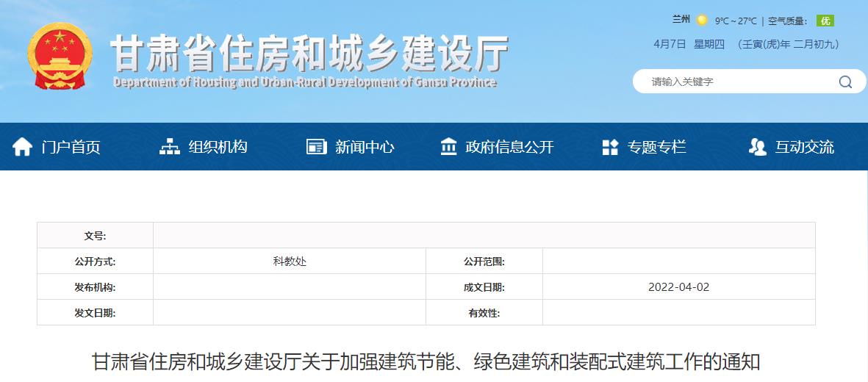Screen dimensions: 868x382
Task: Click the 甘肃省住房和城乡建设厅 site title
Action: point(309,54)
